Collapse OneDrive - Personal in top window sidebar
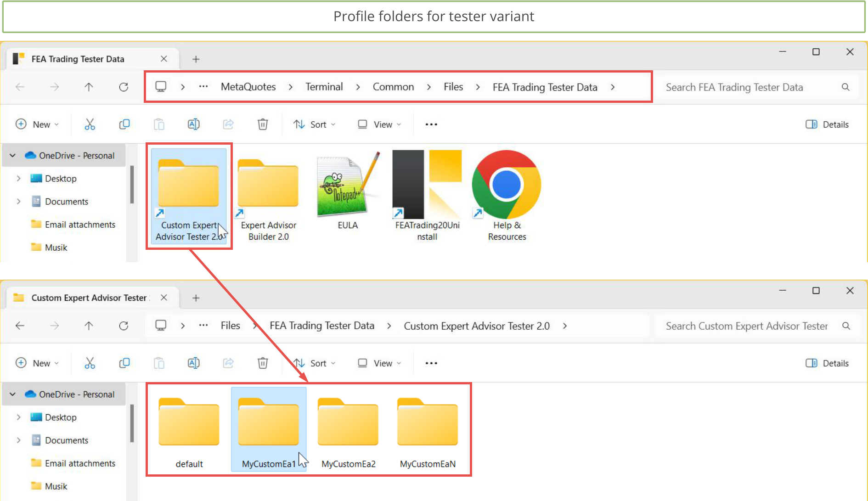The width and height of the screenshot is (868, 501). (13, 156)
